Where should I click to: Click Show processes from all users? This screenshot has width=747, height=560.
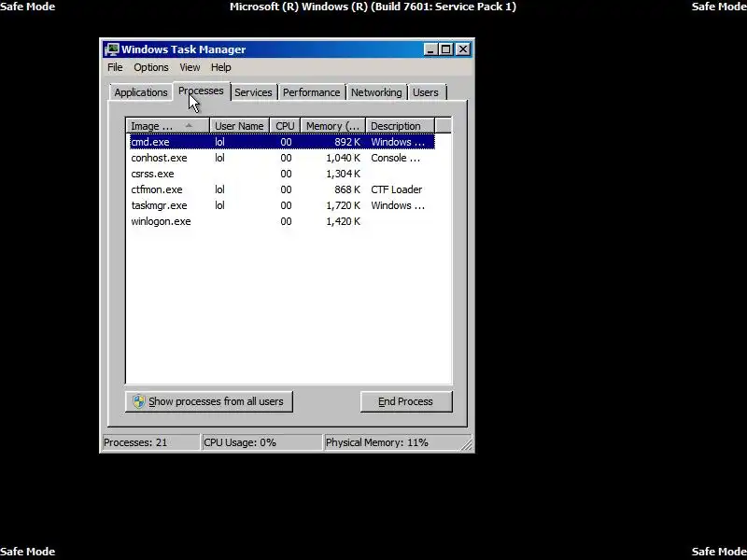(208, 401)
